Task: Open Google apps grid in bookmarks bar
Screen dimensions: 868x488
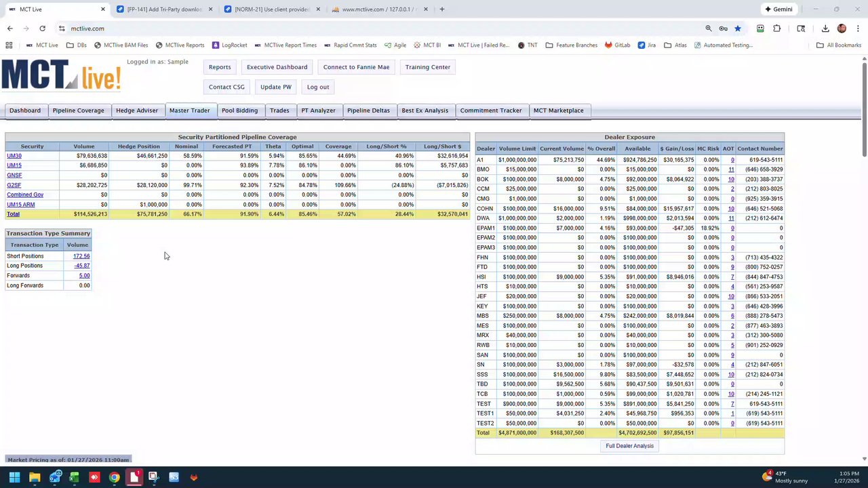Action: [x=9, y=45]
